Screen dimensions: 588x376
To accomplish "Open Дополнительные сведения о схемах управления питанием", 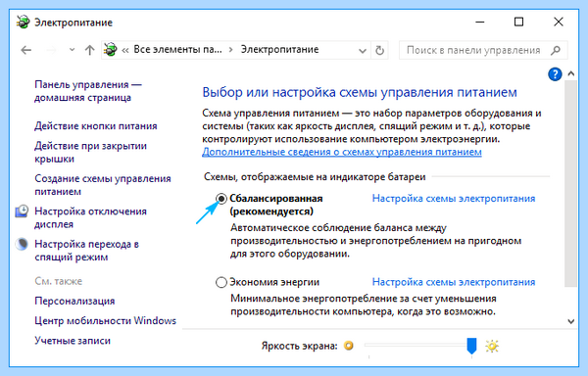I will click(x=342, y=152).
